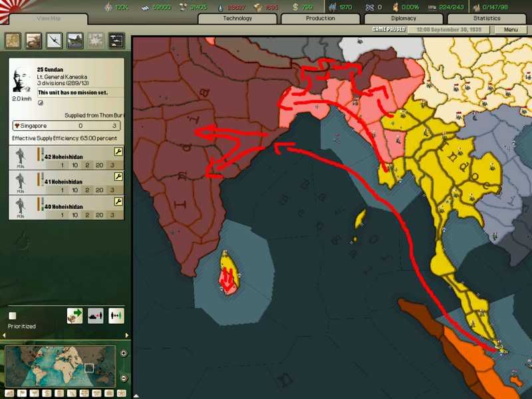
Task: Open the Production tab
Action: click(321, 19)
